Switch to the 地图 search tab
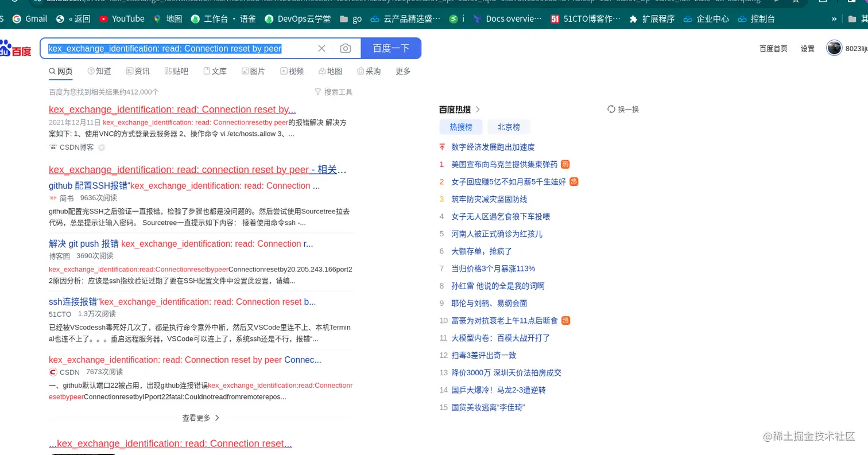Viewport: 868px width, 455px height. coord(330,71)
